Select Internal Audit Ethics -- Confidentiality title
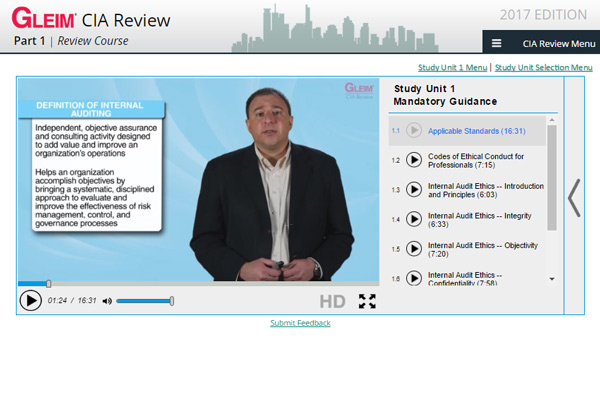Viewport: 600px width, 415px height. click(465, 279)
